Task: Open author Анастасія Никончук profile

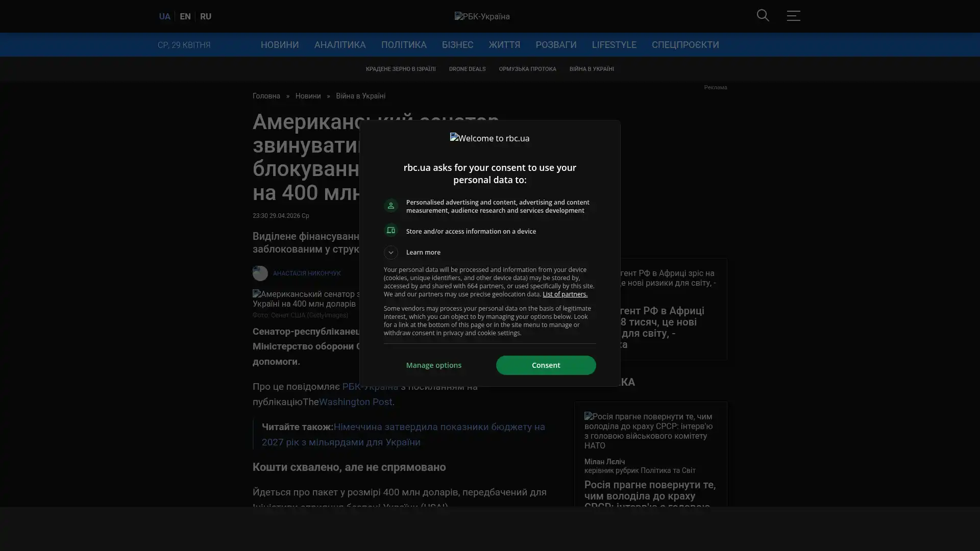Action: pyautogui.click(x=307, y=273)
